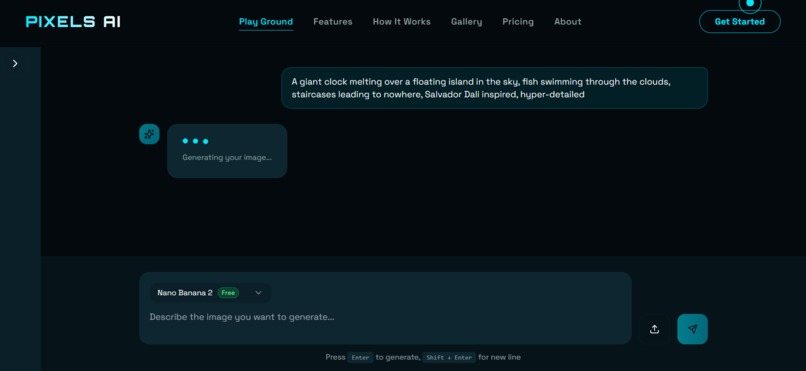Select the melting clock prompt message
Image resolution: width=806 pixels, height=371 pixels.
pos(494,88)
